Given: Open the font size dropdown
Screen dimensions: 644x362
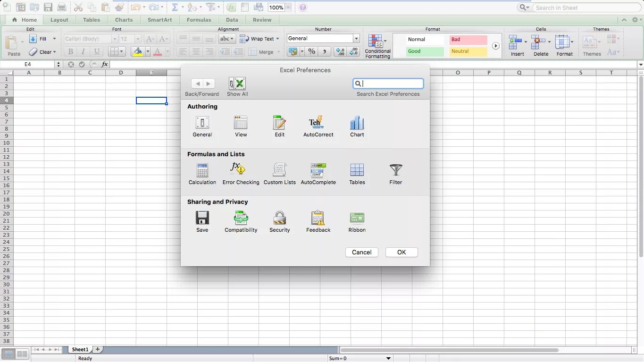Looking at the screenshot, I should (x=138, y=39).
